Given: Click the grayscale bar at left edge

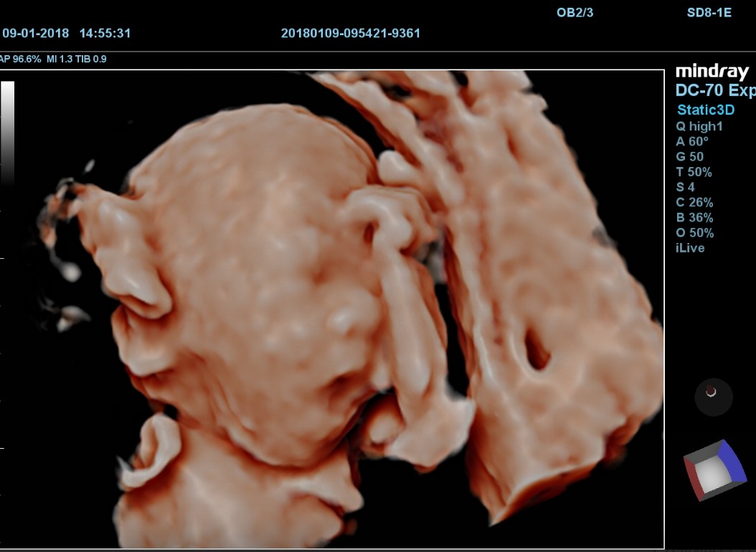Looking at the screenshot, I should [7, 133].
